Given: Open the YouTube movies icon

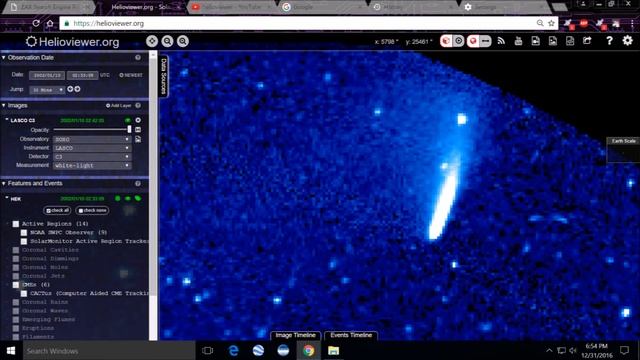Looking at the screenshot, I should 518,41.
